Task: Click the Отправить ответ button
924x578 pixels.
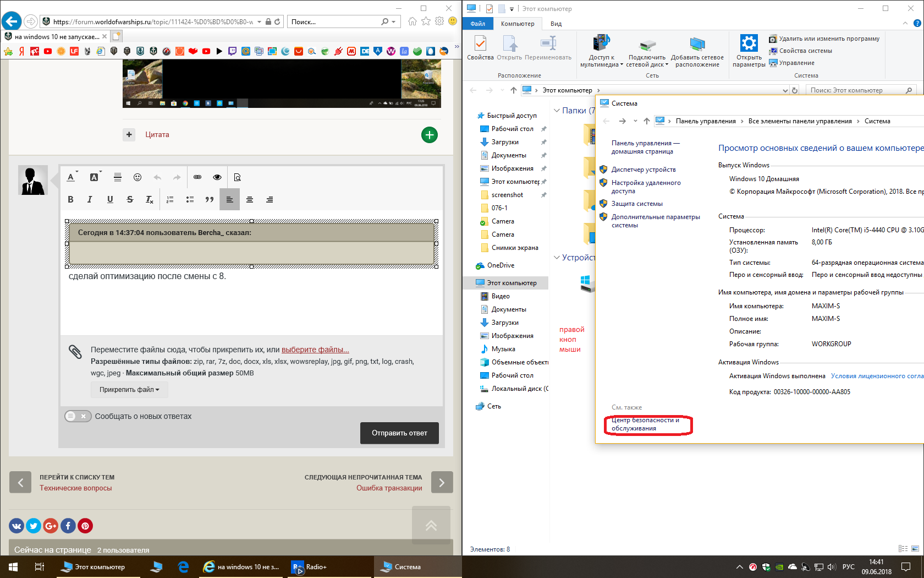Action: 399,433
